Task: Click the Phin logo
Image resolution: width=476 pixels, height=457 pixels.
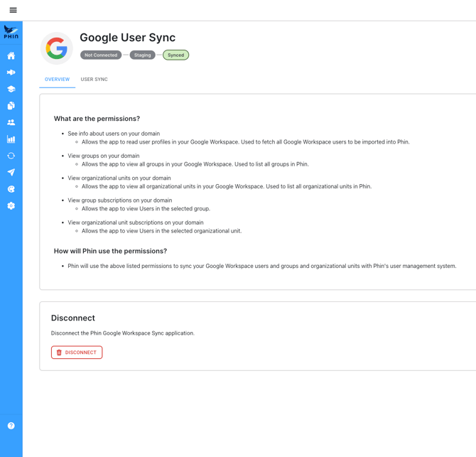Action: pos(11,33)
